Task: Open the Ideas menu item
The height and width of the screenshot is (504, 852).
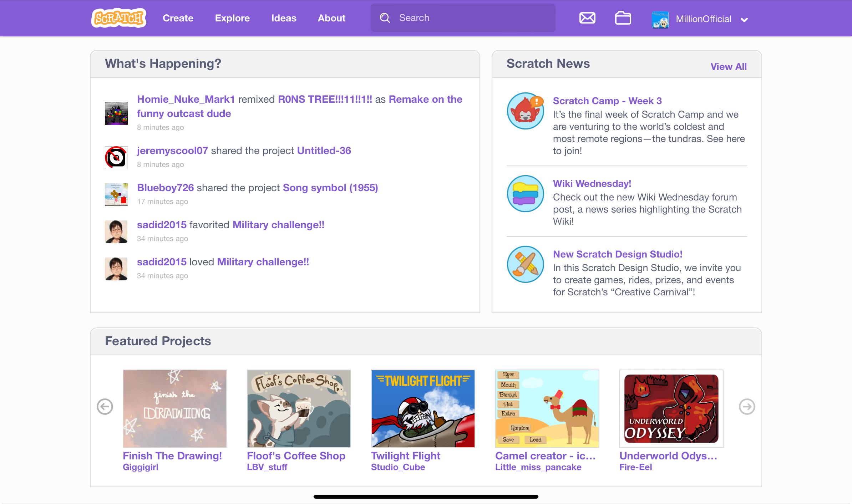Action: (x=284, y=18)
